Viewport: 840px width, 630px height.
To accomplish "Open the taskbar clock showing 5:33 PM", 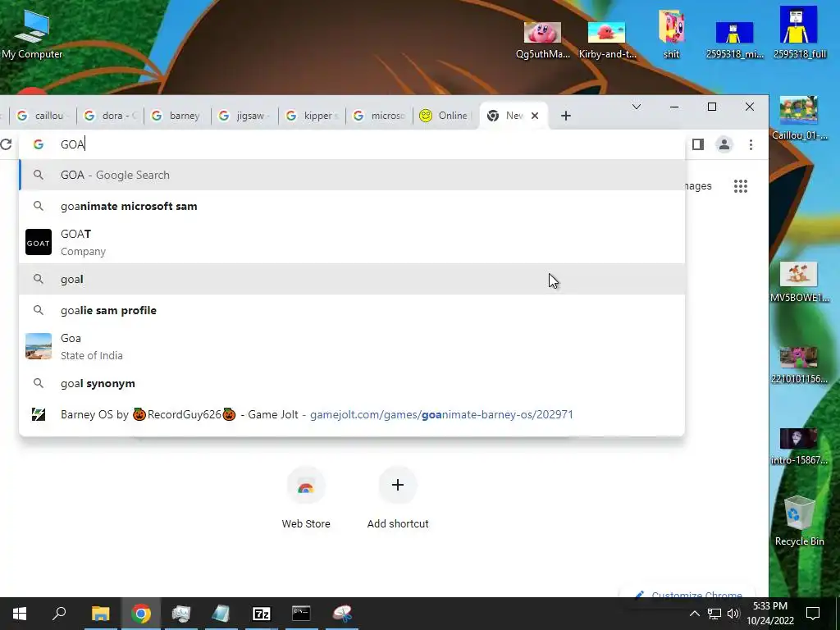I will pos(770,614).
